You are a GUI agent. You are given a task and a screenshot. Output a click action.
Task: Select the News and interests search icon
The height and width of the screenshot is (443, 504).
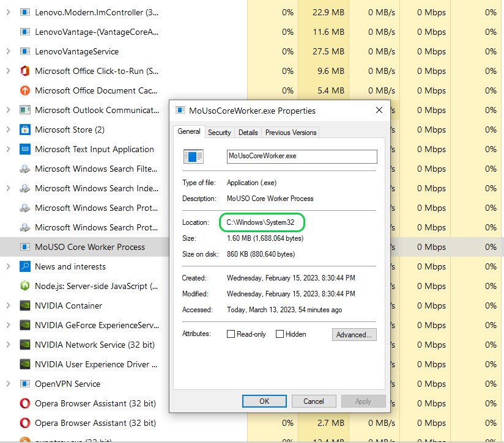24,266
